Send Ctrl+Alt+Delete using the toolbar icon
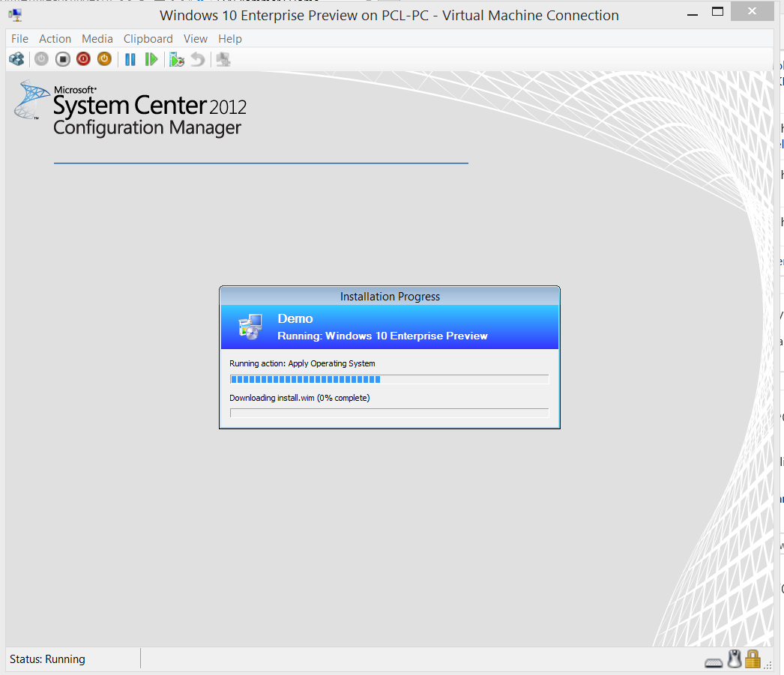Viewport: 784px width, 675px height. 16,59
